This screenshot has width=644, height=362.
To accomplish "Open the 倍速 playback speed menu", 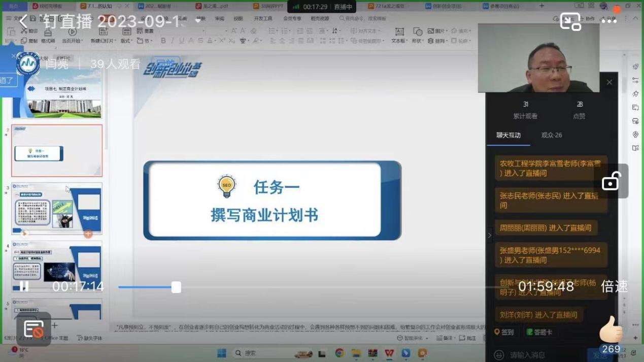I will tap(614, 286).
